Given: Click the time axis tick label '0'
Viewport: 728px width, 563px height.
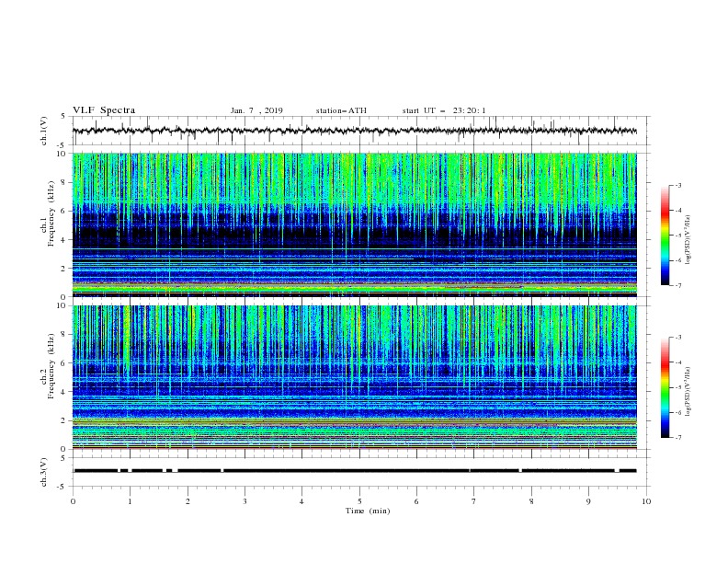Looking at the screenshot, I should pos(73,501).
